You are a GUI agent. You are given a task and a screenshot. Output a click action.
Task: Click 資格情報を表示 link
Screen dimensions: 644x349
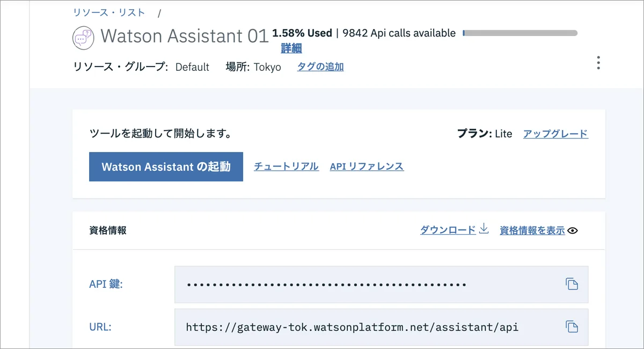coord(532,230)
